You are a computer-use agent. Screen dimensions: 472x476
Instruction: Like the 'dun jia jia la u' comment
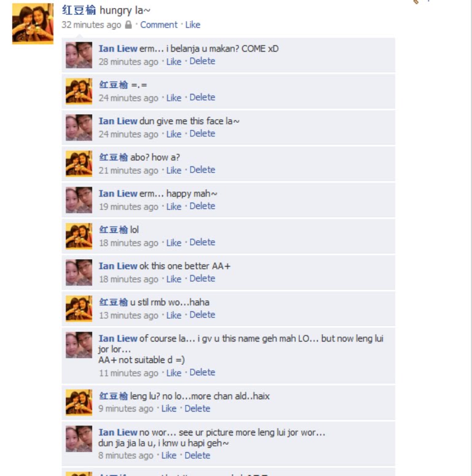[169, 456]
